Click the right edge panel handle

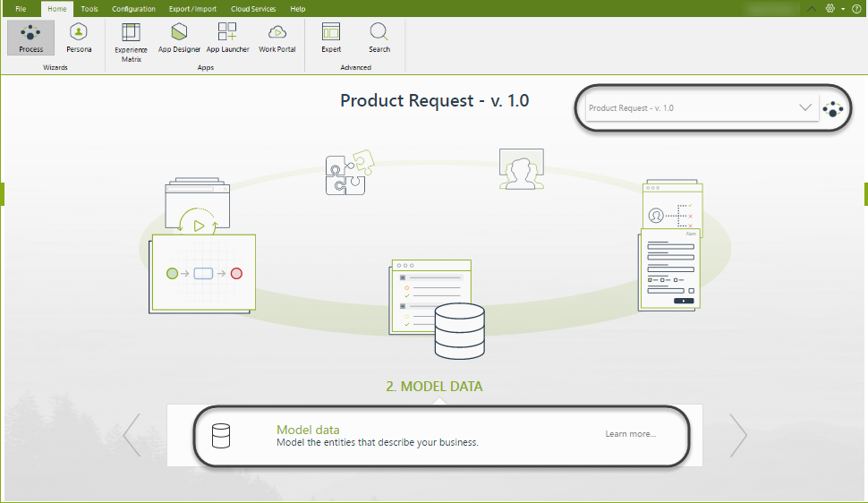pos(866,194)
